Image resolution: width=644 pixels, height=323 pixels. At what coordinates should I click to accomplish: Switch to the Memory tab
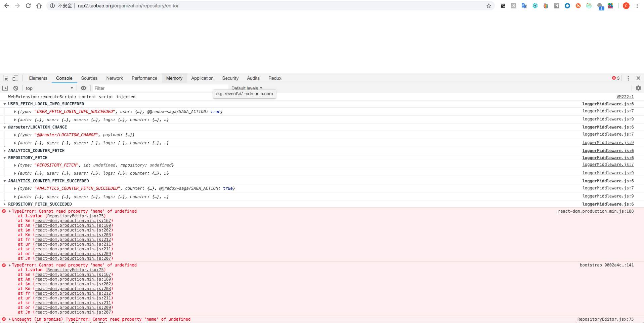point(174,78)
